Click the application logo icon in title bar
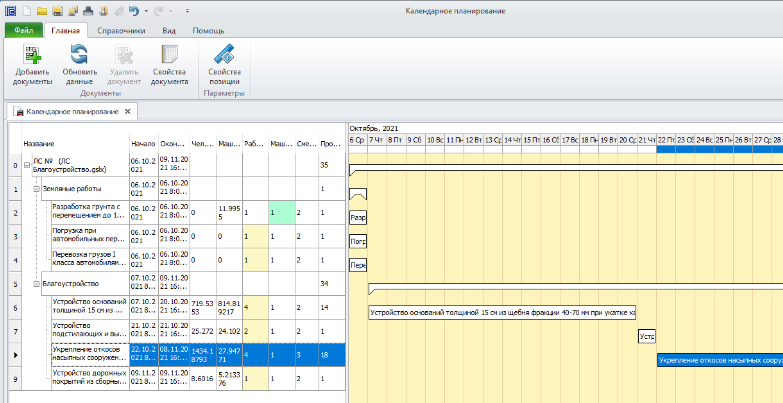 (x=10, y=10)
